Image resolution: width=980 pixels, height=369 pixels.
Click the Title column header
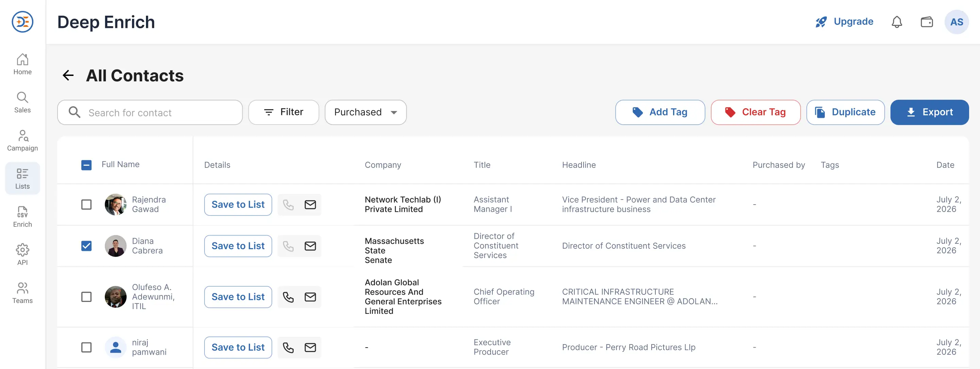point(482,165)
